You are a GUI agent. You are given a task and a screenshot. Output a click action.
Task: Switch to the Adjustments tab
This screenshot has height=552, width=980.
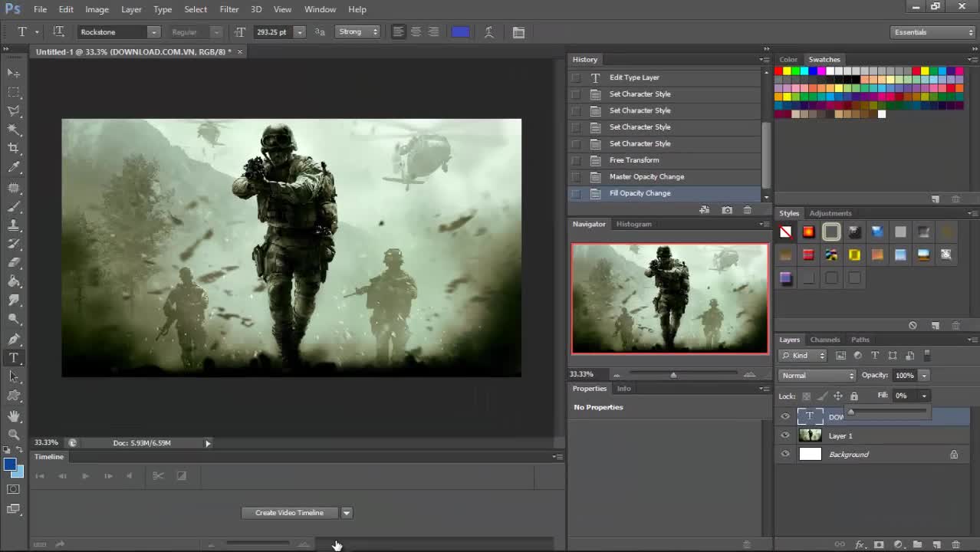coord(830,213)
